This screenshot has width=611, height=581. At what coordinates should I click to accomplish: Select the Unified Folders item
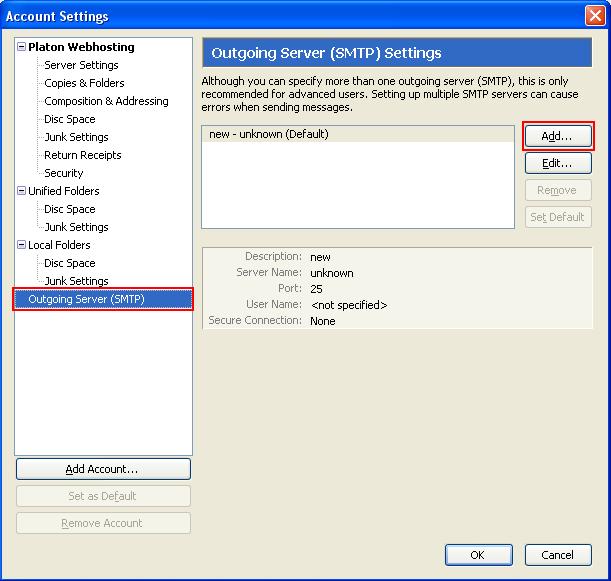[64, 191]
